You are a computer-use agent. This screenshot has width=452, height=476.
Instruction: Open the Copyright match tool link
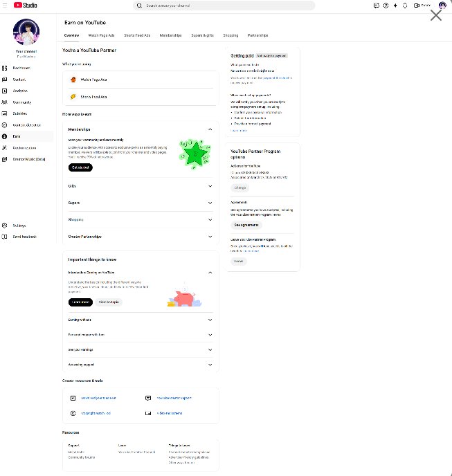point(96,413)
